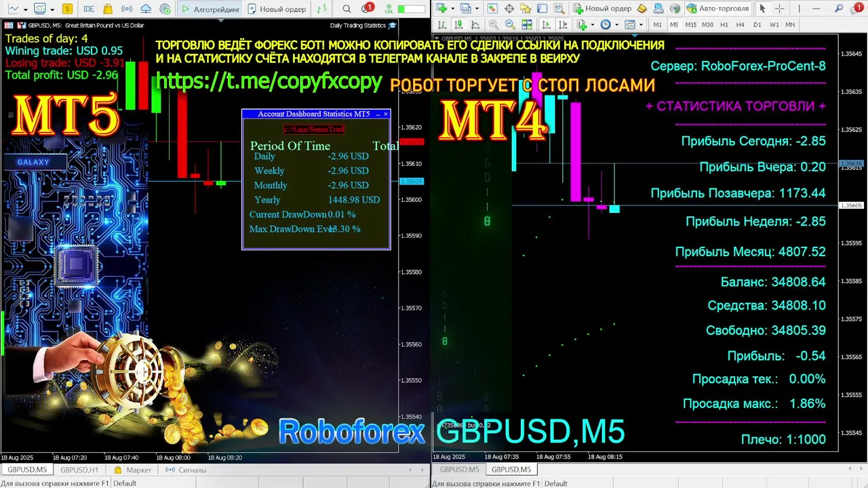The width and height of the screenshot is (868, 488).
Task: Open MT5 notifications icon with badge 1
Action: click(366, 9)
